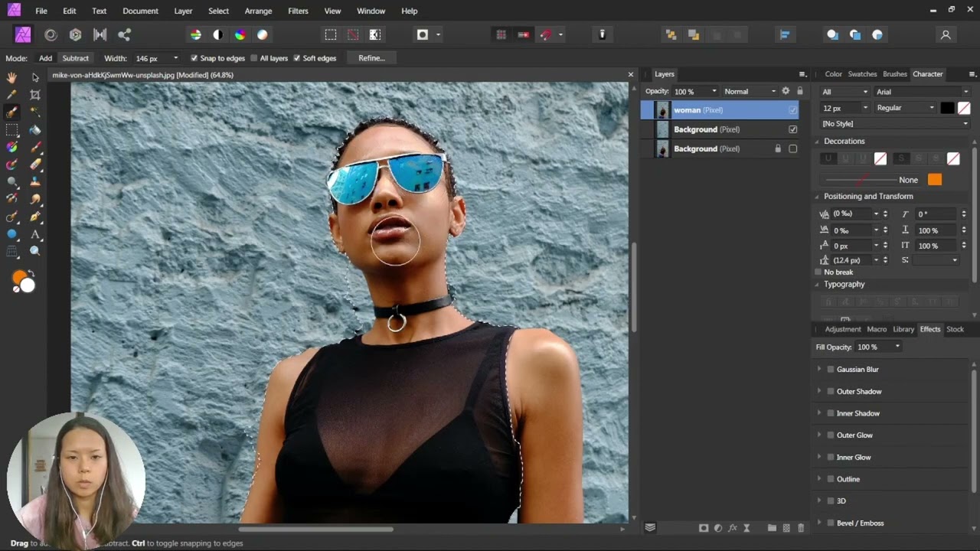Enable the Gaussian Blur effect checkbox
Screen dimensions: 980x551
831,369
